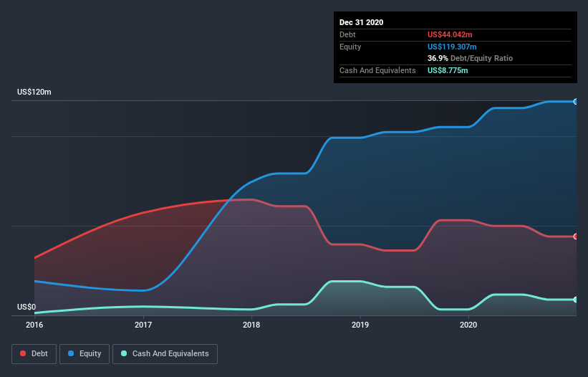
Task: Click the Dec 31 2020 tooltip date
Action: pos(361,22)
